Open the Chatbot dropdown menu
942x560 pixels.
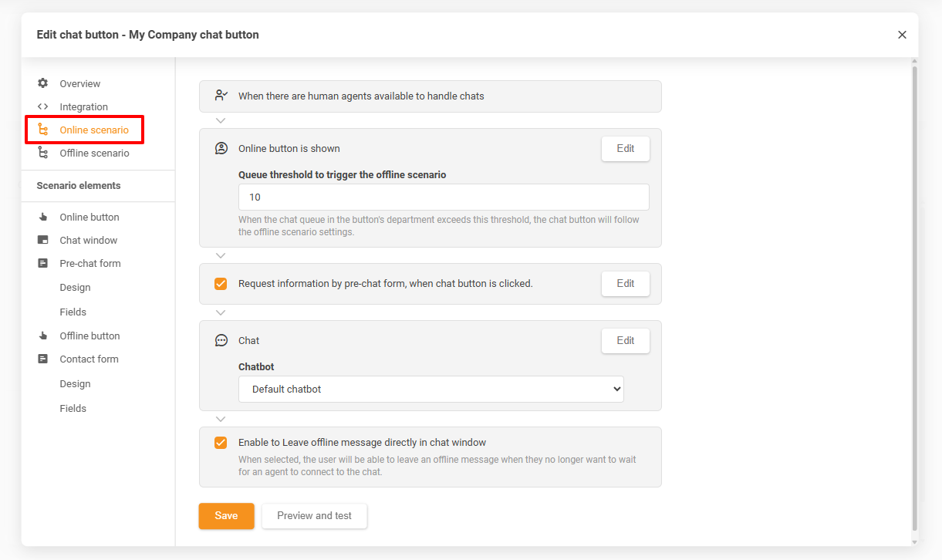pyautogui.click(x=430, y=390)
